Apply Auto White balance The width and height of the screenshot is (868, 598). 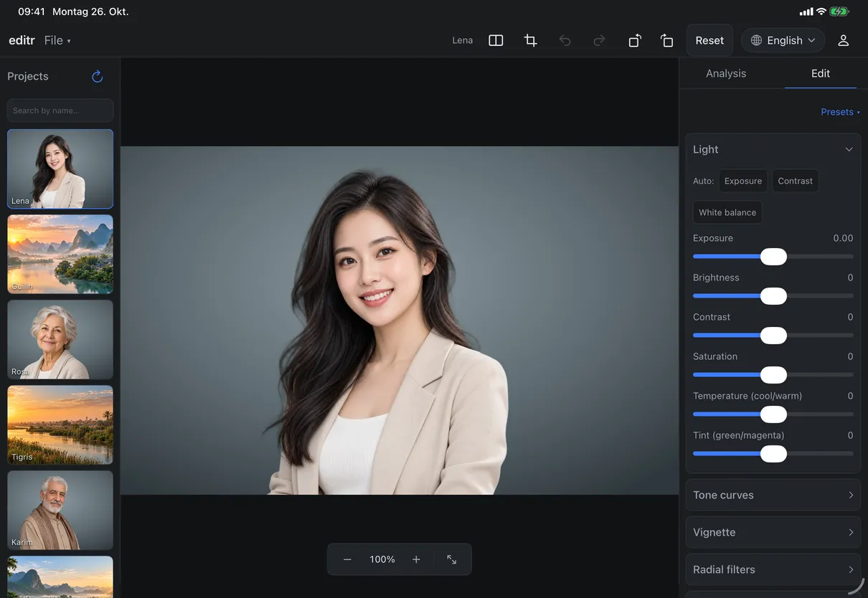[x=727, y=212]
